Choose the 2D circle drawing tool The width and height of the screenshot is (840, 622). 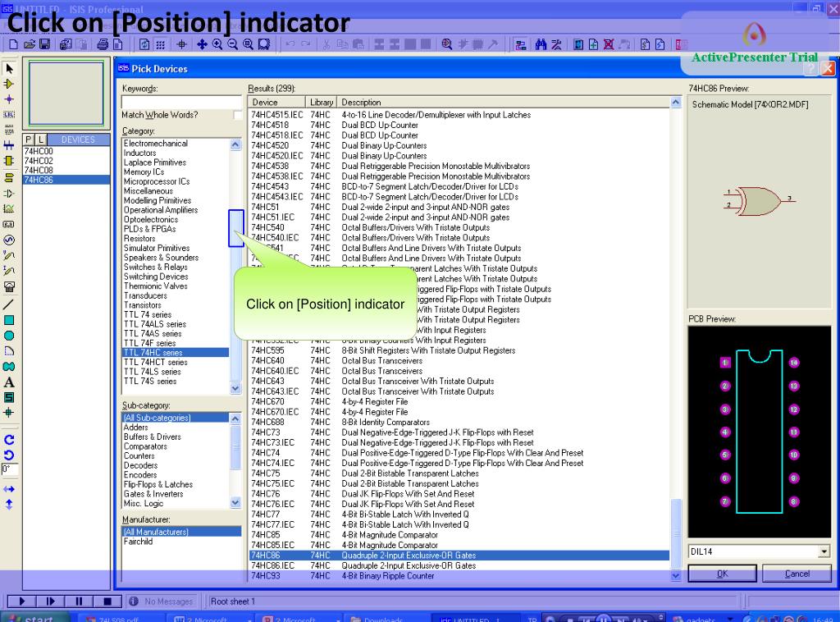(x=9, y=336)
